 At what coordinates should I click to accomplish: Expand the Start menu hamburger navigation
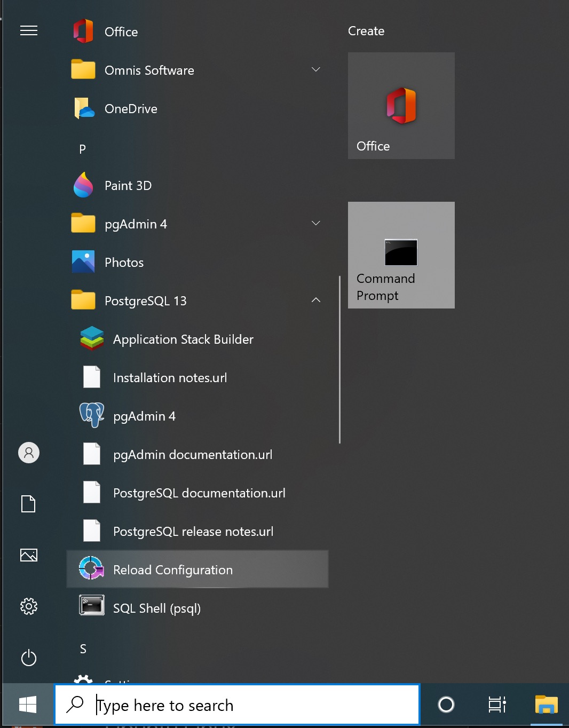click(29, 31)
